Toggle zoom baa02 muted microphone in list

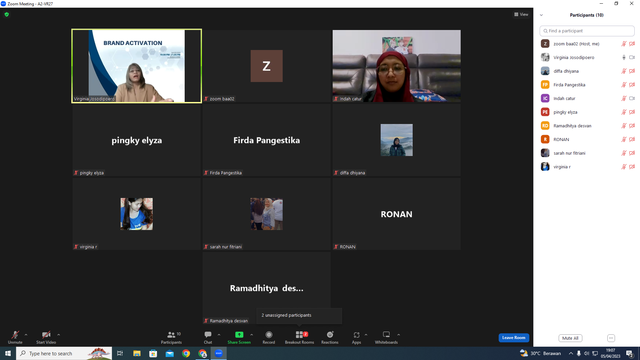pos(624,44)
